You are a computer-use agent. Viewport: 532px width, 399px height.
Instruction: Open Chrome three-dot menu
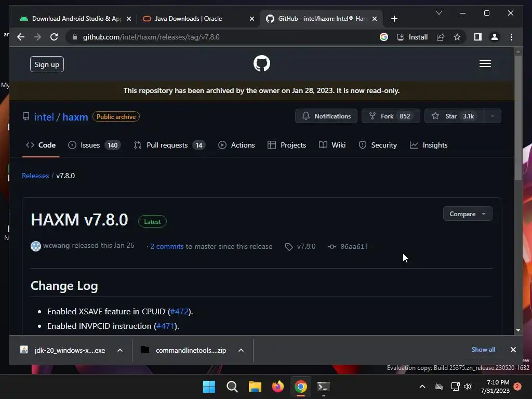tap(511, 37)
